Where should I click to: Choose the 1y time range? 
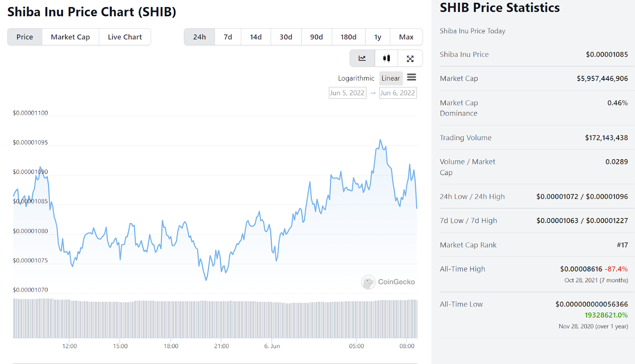pos(377,37)
